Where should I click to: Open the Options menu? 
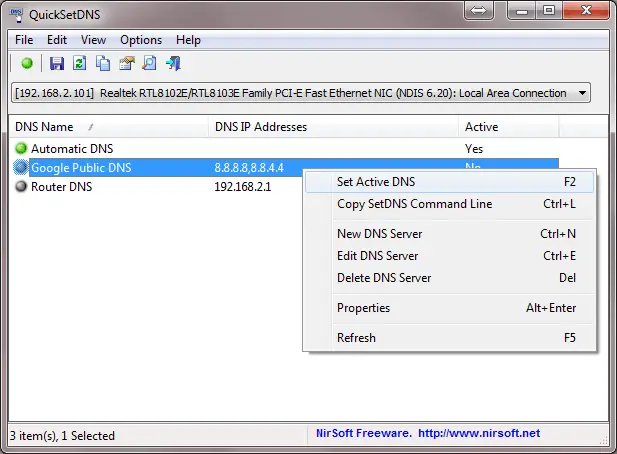141,40
